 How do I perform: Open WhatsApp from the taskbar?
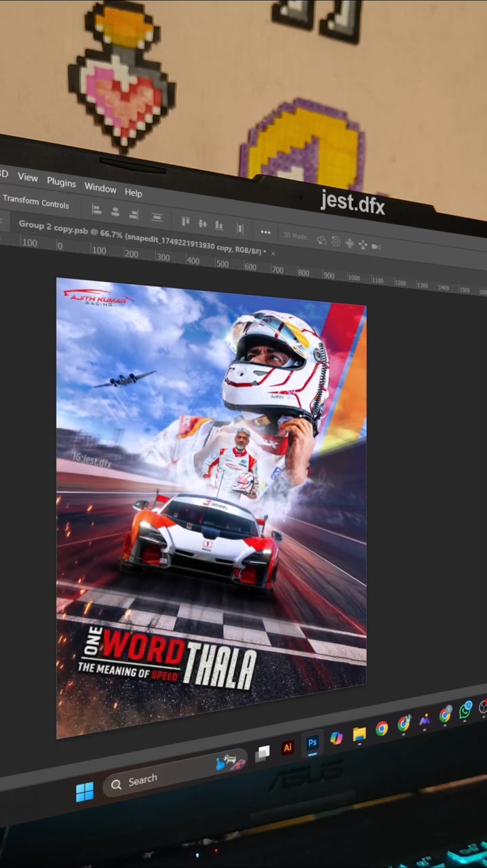click(x=465, y=710)
